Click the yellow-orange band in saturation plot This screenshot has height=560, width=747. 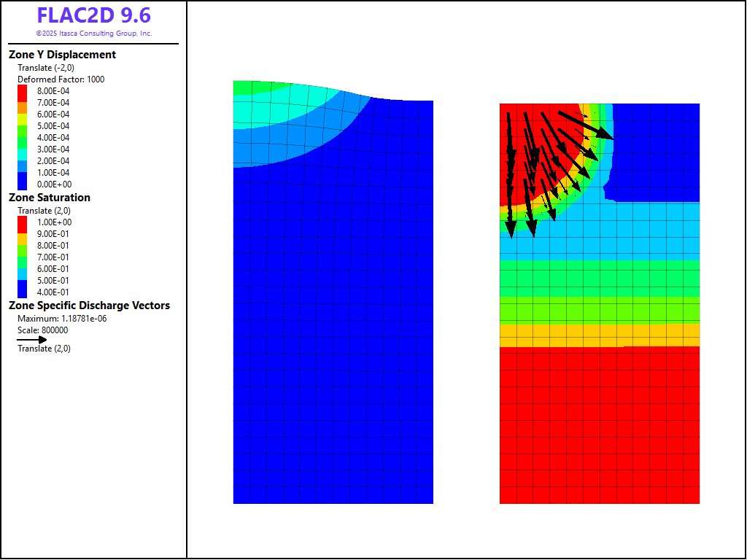pyautogui.click(x=600, y=335)
